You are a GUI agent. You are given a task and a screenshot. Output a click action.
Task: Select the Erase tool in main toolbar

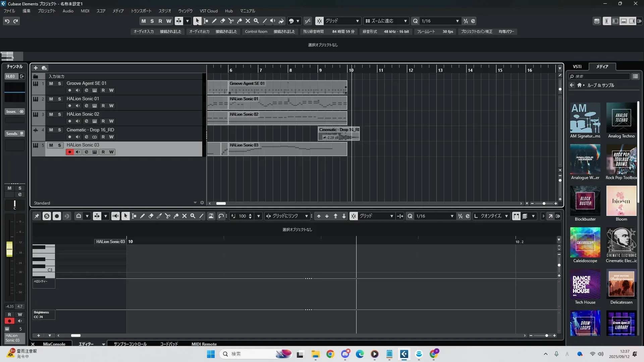pyautogui.click(x=223, y=21)
